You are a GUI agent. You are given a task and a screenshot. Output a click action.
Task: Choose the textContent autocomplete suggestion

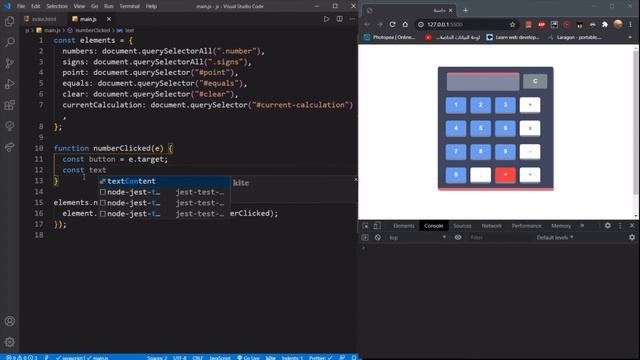point(164,181)
